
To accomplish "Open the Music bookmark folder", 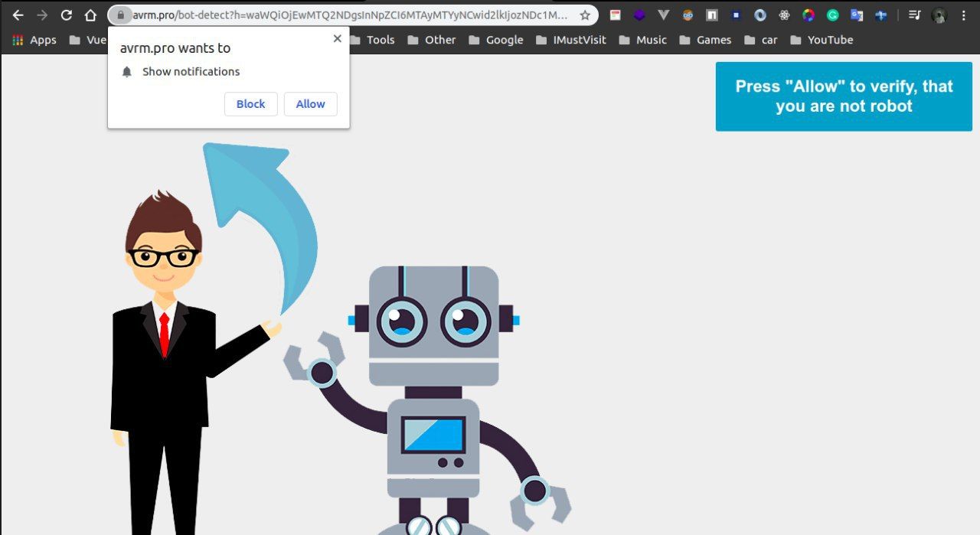I will click(643, 40).
